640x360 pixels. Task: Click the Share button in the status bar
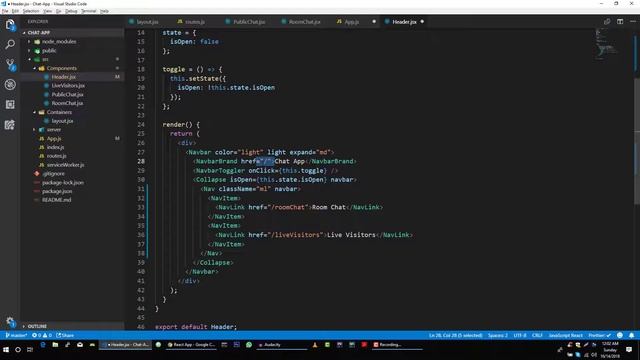click(65, 335)
